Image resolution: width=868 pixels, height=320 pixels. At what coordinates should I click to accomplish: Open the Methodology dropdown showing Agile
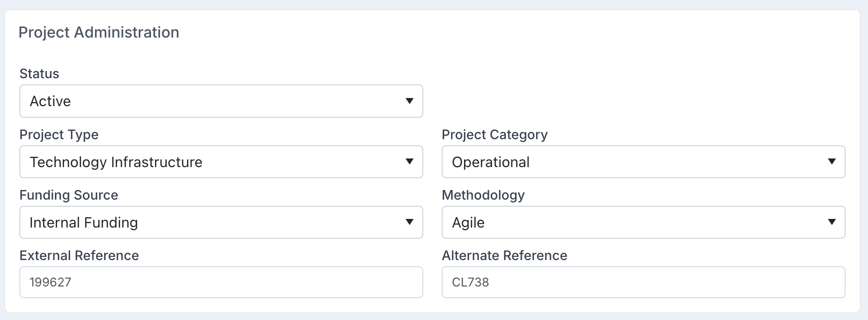click(x=643, y=222)
